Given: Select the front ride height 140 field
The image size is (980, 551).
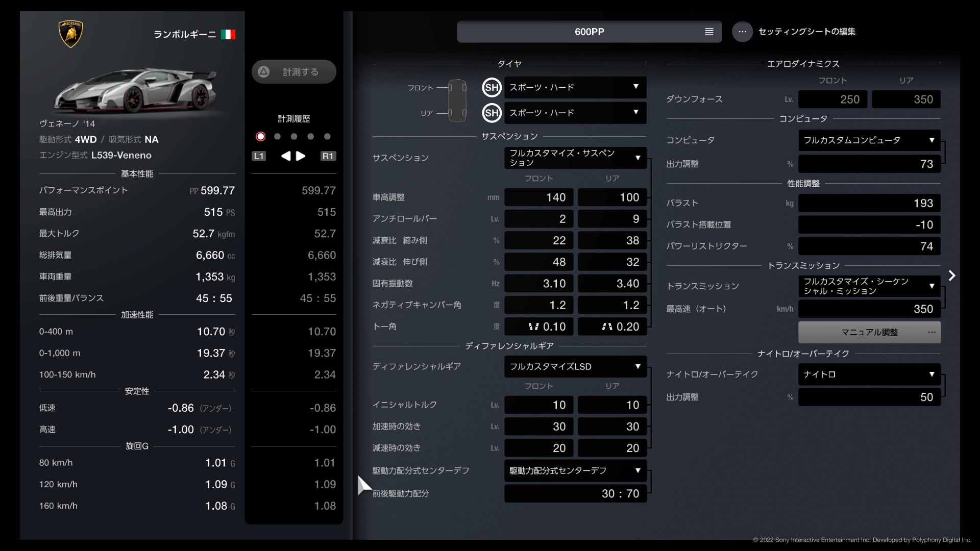Looking at the screenshot, I should (538, 197).
